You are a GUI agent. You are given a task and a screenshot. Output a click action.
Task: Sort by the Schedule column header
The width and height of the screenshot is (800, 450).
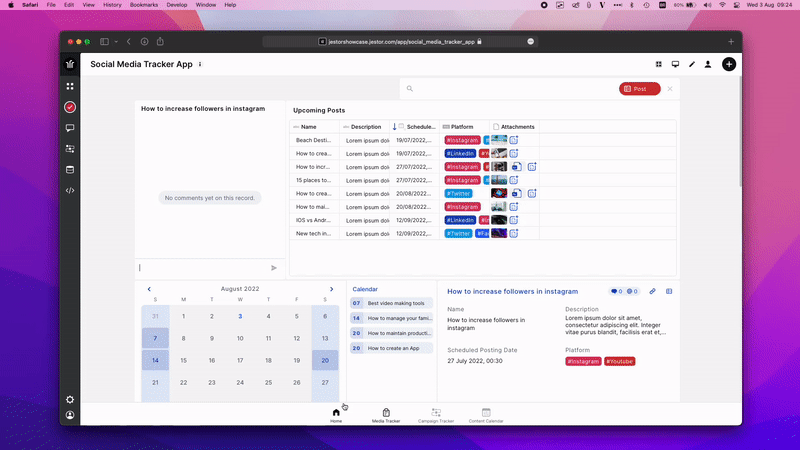click(415, 127)
